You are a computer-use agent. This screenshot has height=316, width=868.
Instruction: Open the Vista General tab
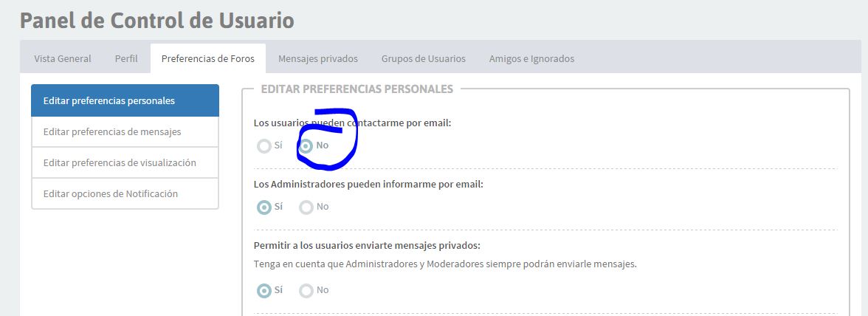[x=63, y=58]
